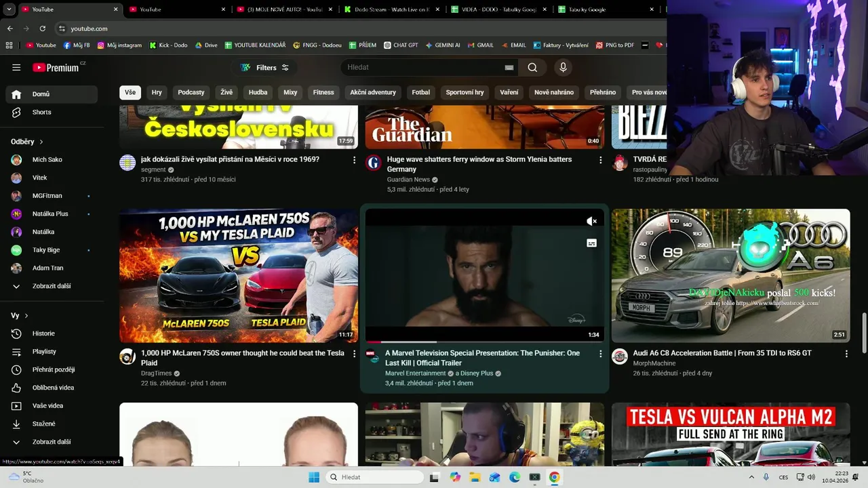Seek in the Punisher preview progress bar
The width and height of the screenshot is (868, 488).
[x=484, y=342]
